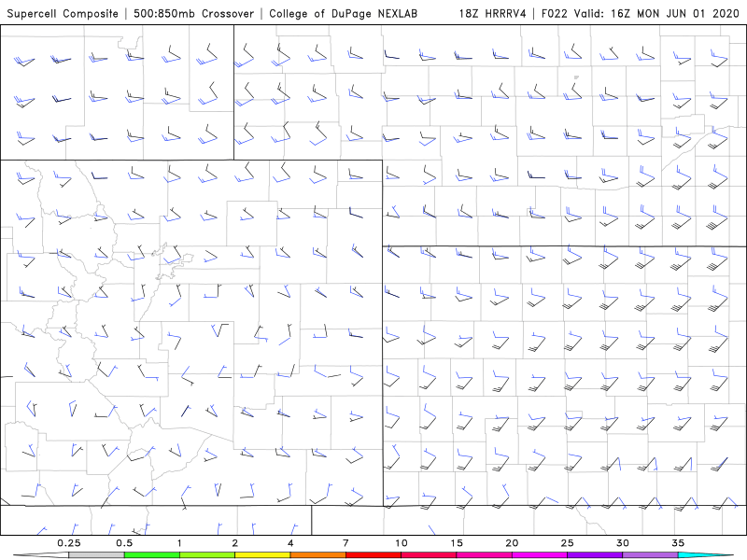747x560 pixels.
Task: Click the bright green color bar segment
Action: [152, 555]
